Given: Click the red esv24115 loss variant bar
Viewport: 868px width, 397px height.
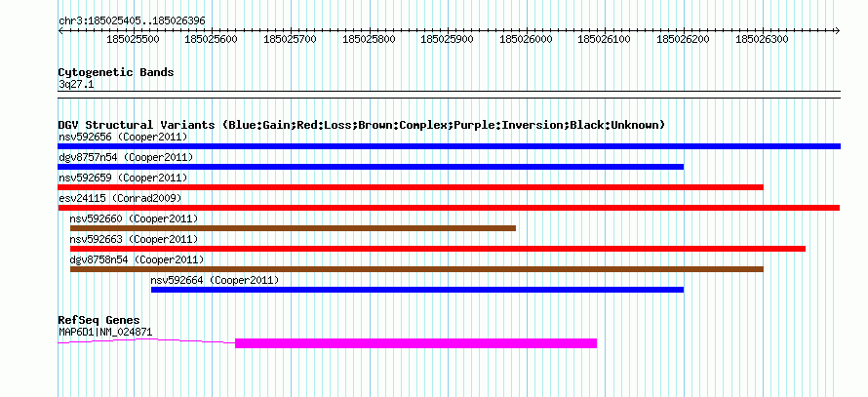Looking at the screenshot, I should 449,208.
